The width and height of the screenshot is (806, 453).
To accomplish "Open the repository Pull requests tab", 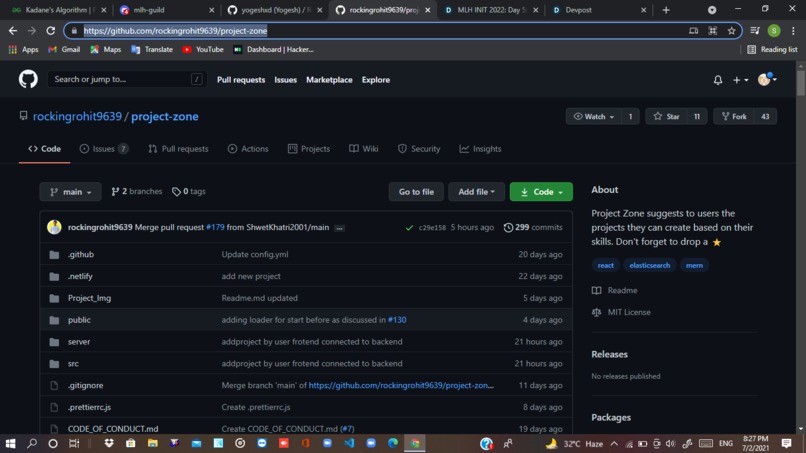I will click(x=178, y=149).
